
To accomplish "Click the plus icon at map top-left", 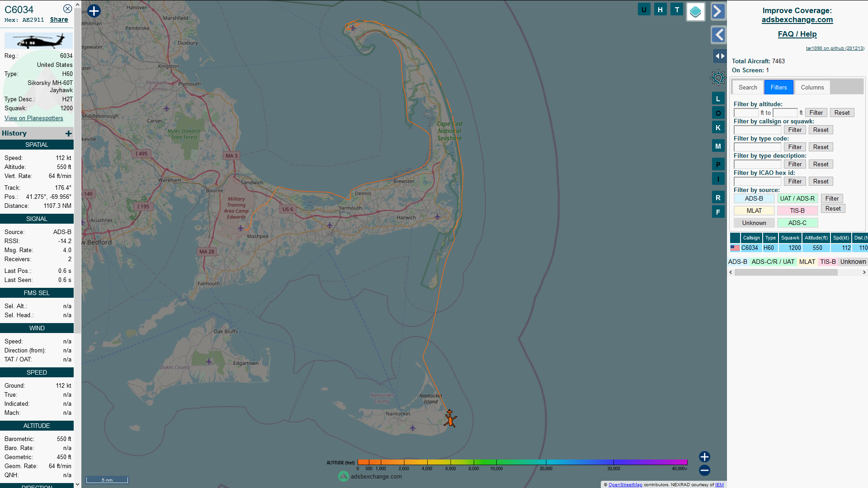I will coord(94,11).
